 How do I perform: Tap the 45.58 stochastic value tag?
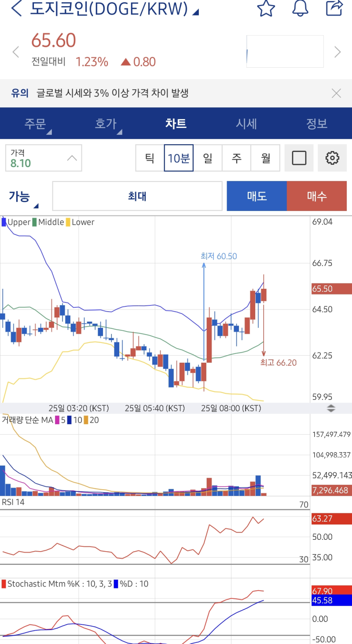point(331,600)
